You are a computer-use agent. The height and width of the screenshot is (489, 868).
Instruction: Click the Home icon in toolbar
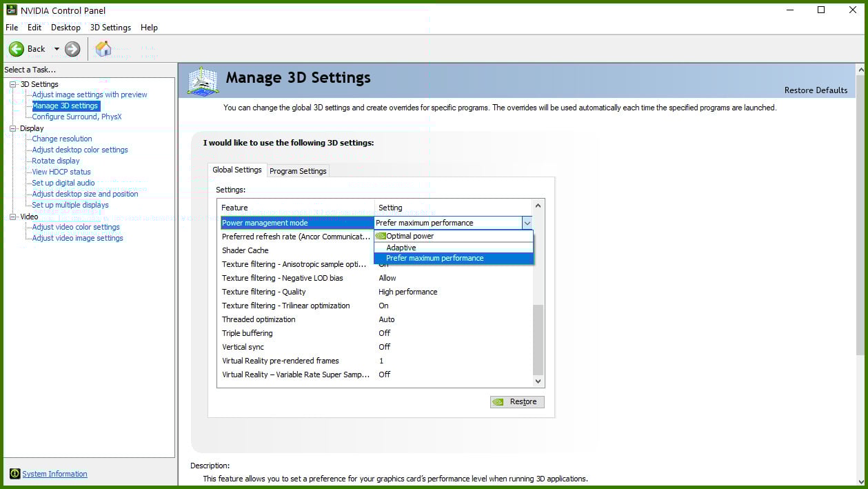[x=103, y=49]
